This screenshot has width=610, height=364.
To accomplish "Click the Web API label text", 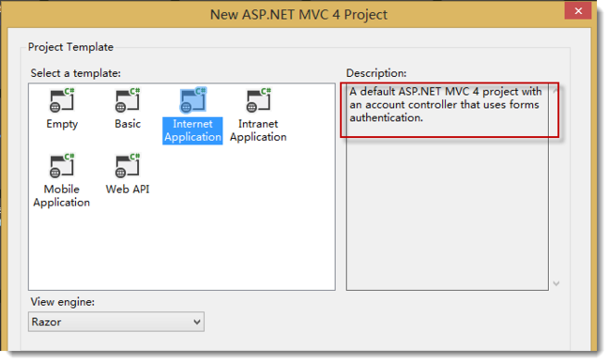I will [128, 190].
